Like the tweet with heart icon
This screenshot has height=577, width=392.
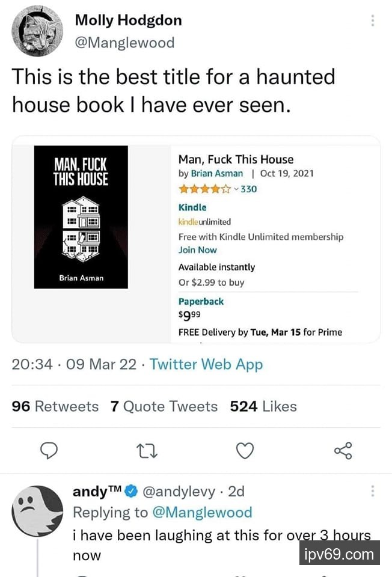coord(245,451)
